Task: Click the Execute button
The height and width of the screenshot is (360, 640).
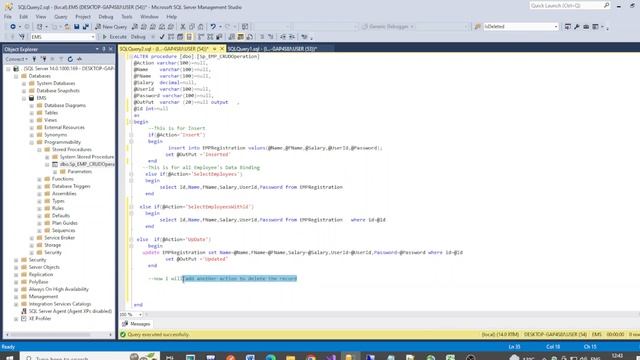Action: click(114, 37)
